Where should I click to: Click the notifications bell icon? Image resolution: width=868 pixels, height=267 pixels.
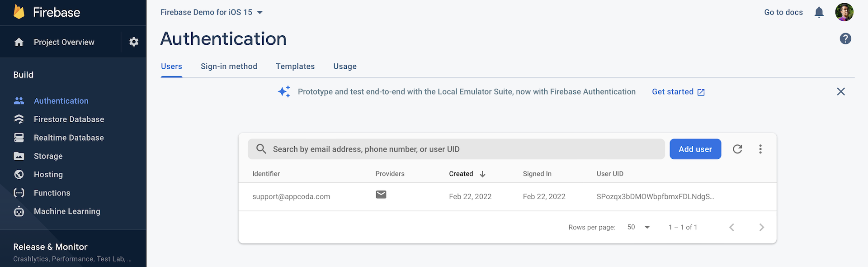(x=819, y=12)
